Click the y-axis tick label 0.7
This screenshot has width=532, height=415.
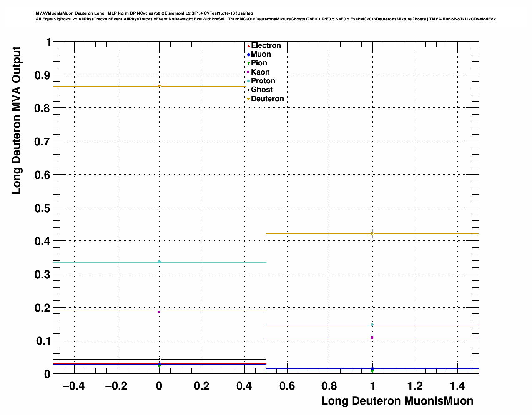tap(43, 142)
